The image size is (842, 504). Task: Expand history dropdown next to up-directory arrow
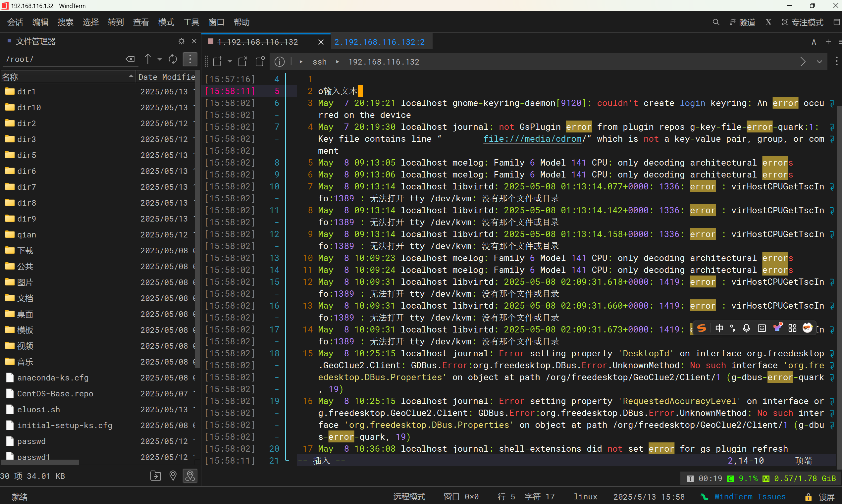pos(160,59)
